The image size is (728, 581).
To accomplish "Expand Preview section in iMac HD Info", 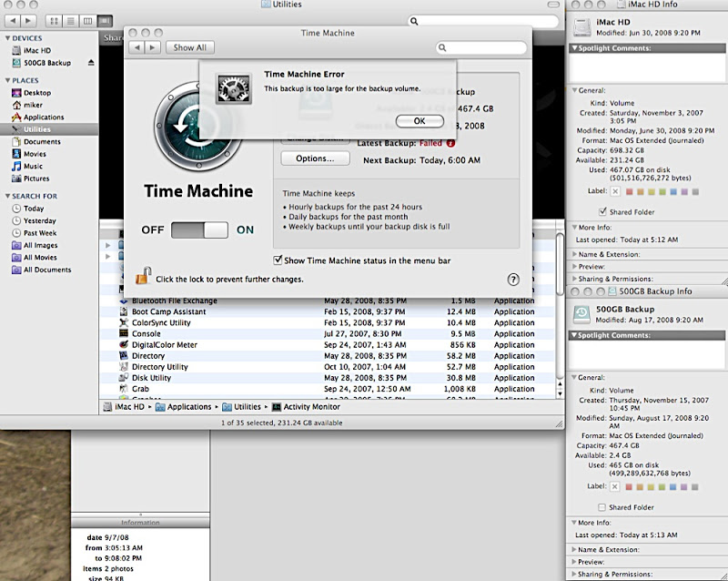I will point(574,266).
